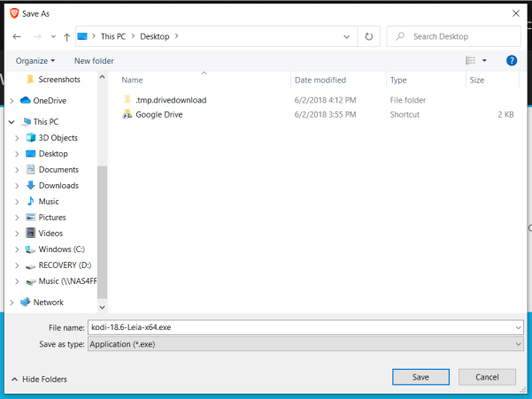Click the Save button
Viewport: 532px width, 399px height.
point(420,377)
